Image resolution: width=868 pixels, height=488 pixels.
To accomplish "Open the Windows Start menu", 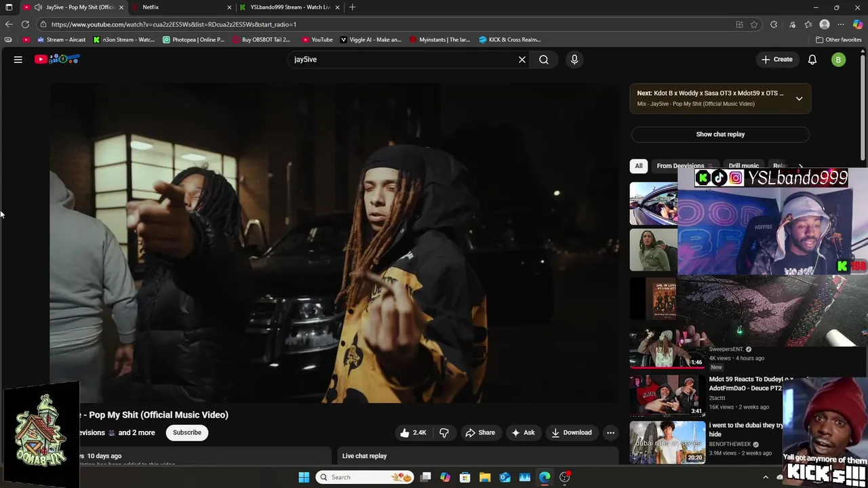I will point(304,477).
